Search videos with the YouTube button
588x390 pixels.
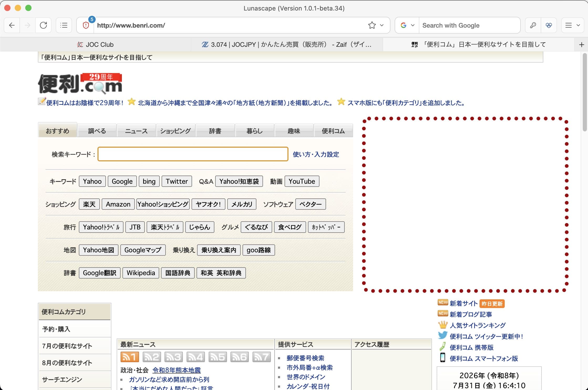pyautogui.click(x=302, y=181)
